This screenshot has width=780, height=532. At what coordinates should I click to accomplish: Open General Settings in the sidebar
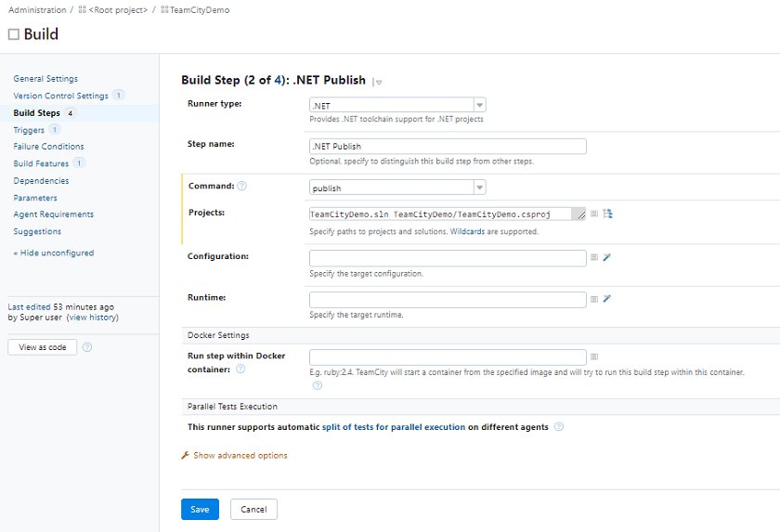point(45,79)
